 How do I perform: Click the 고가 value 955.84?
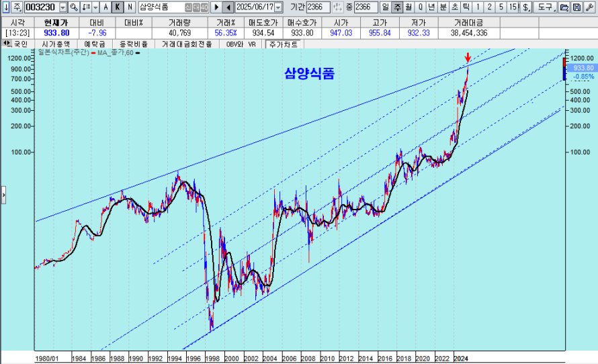click(x=380, y=33)
